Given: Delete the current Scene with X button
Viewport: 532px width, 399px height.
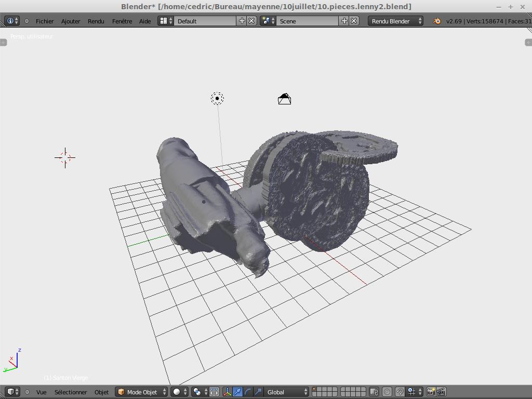Looking at the screenshot, I should (x=354, y=21).
